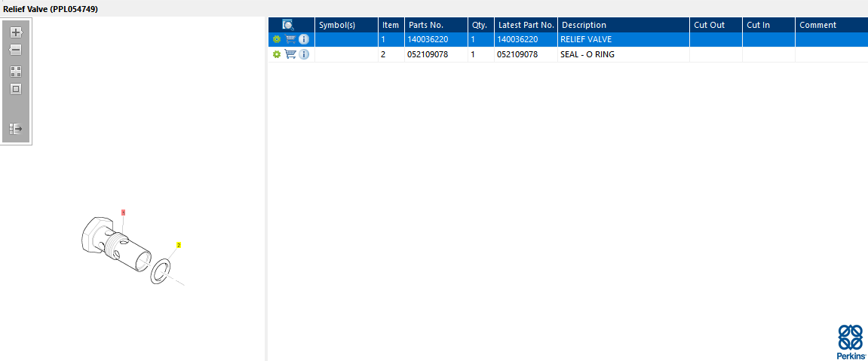Select callout label 1 on the diagram

pyautogui.click(x=124, y=212)
